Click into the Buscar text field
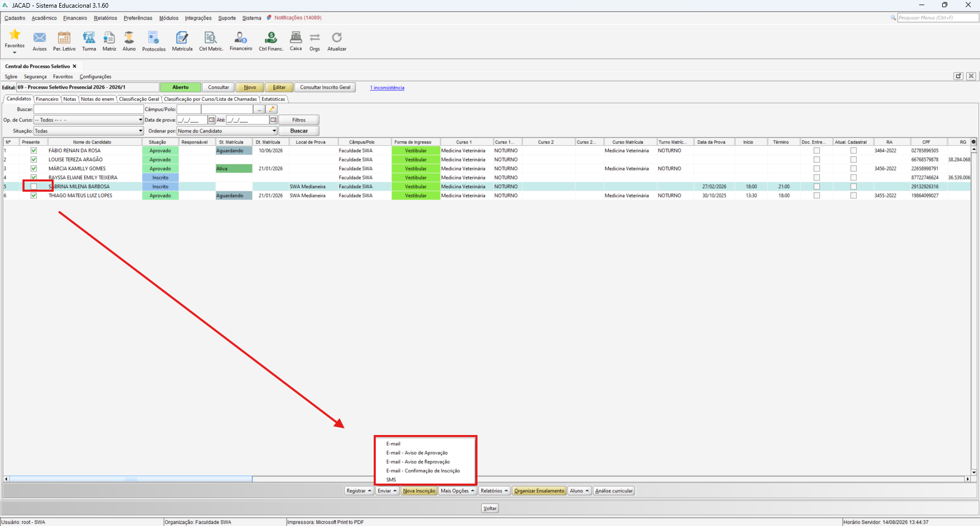This screenshot has width=980, height=526. [88, 109]
